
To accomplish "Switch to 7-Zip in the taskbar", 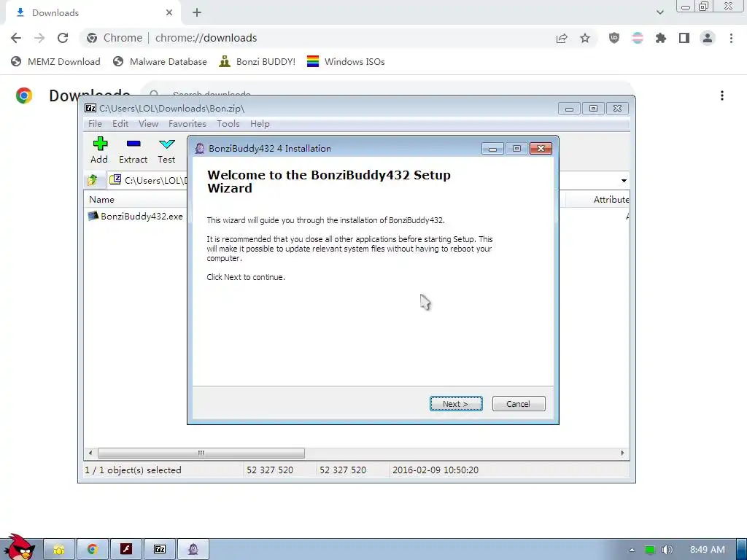I will pos(160,549).
